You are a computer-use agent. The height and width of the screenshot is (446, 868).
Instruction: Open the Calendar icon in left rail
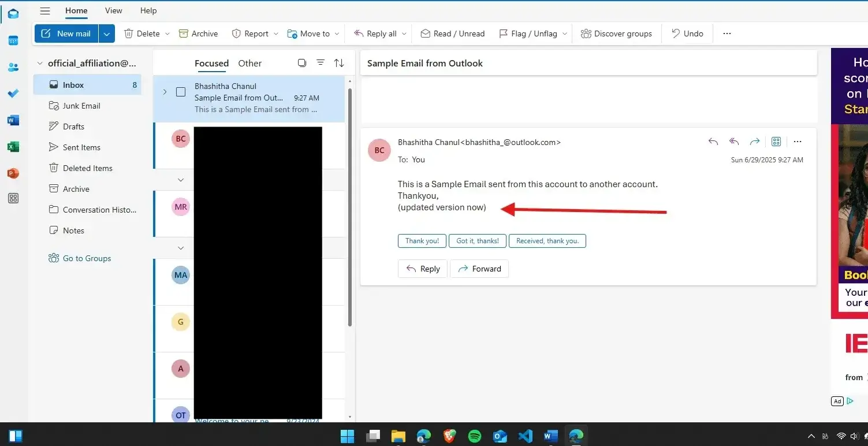coord(13,40)
